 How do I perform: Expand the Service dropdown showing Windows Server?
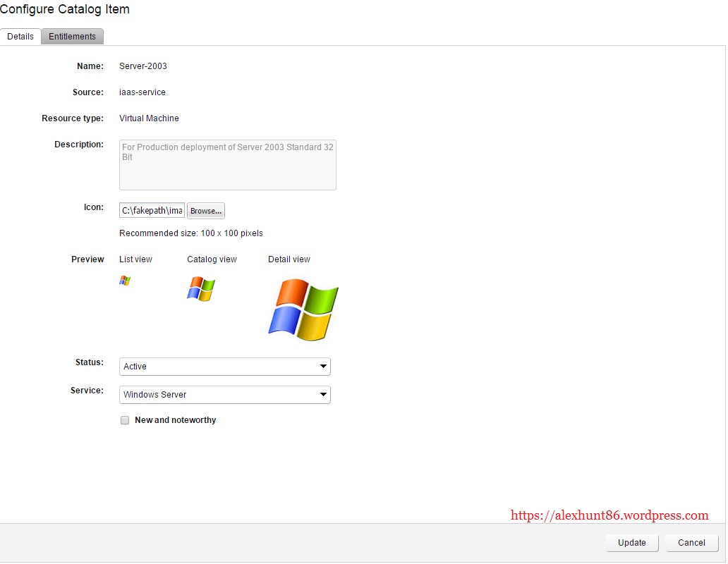coord(224,395)
